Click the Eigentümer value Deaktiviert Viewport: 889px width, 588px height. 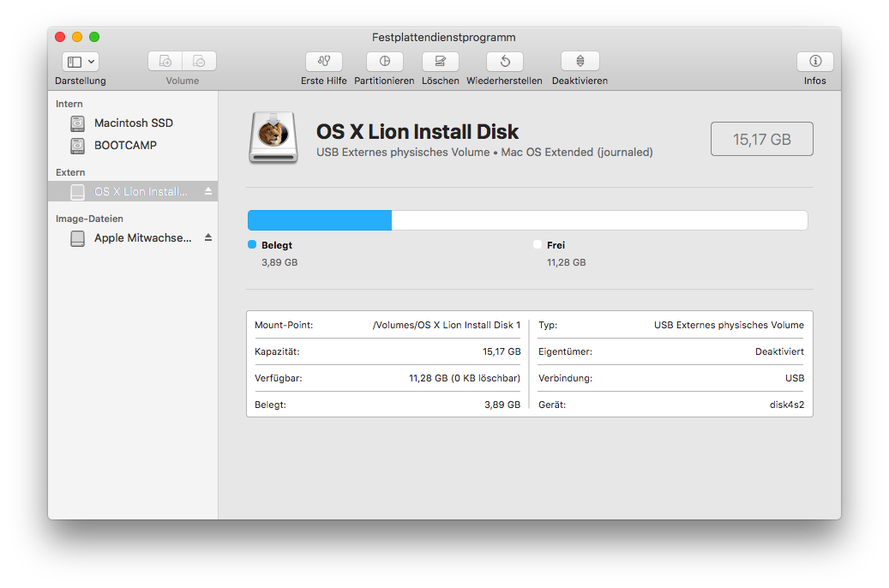tap(779, 351)
